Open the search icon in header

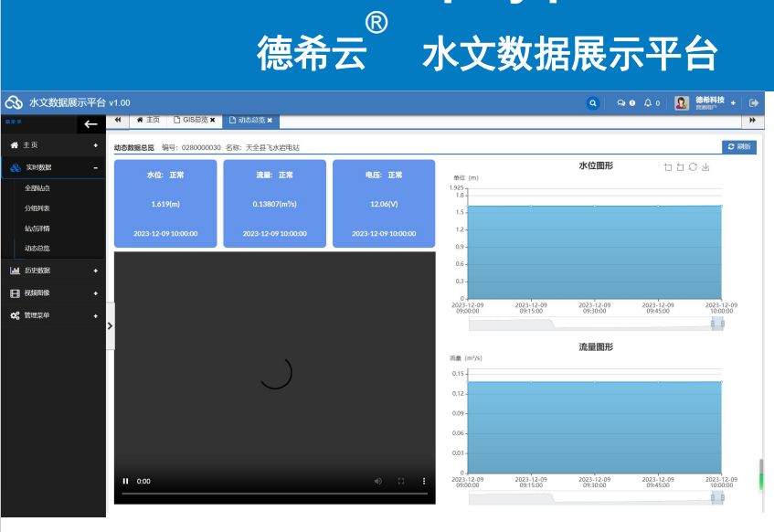(593, 102)
